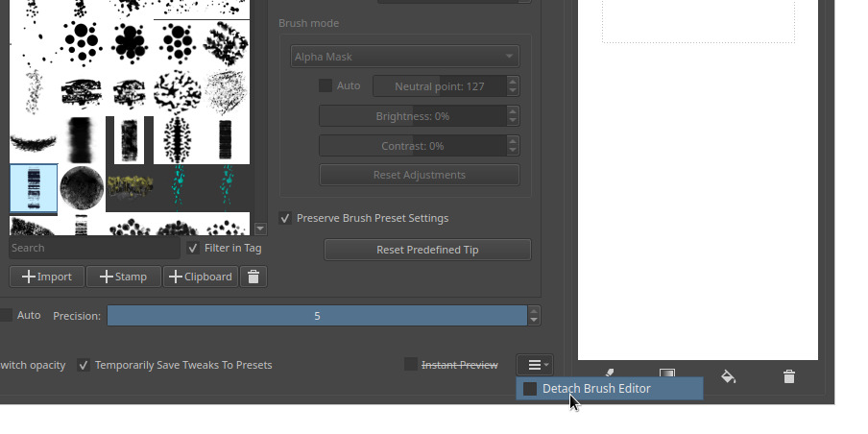Viewport: 868px width, 434px height.
Task: Expand the brush tip list dropdown arrow
Action: [260, 229]
